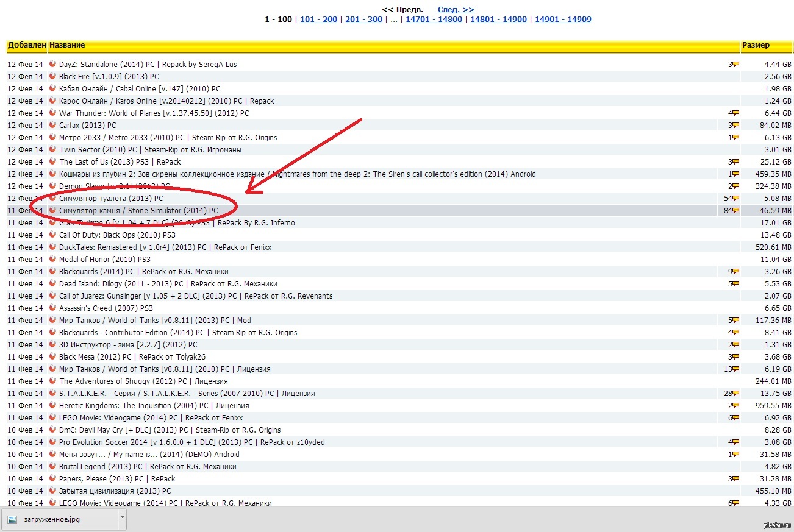This screenshot has width=794, height=532.
Task: Click the 46.59 MB size cell
Action: (776, 210)
